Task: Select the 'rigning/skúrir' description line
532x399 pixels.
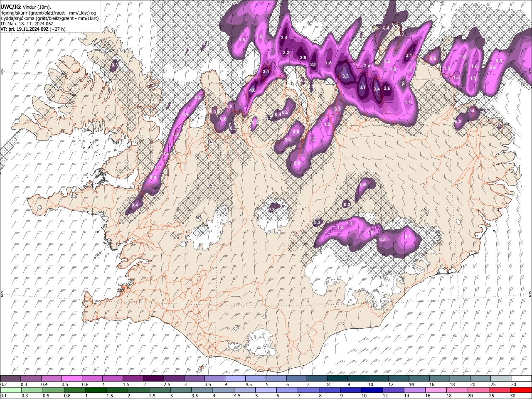Action: [x=49, y=12]
